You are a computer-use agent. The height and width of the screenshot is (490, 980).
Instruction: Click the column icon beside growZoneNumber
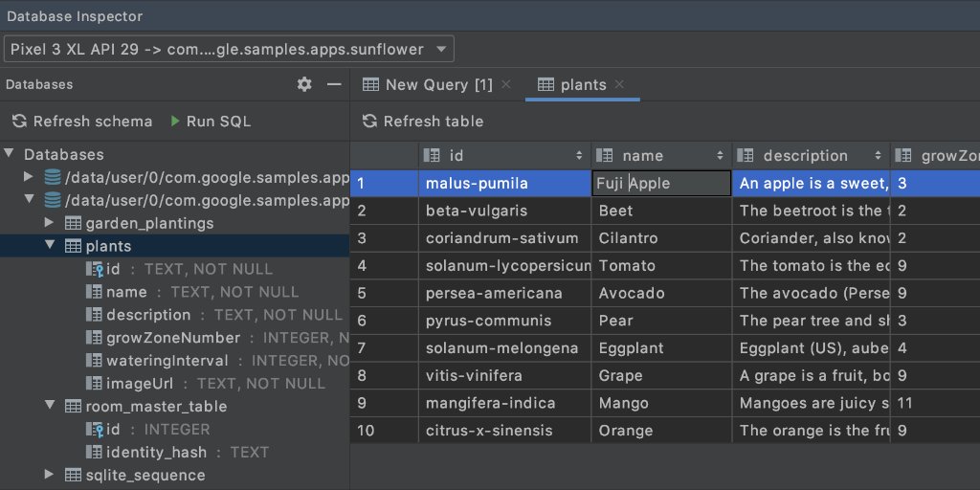pos(94,338)
